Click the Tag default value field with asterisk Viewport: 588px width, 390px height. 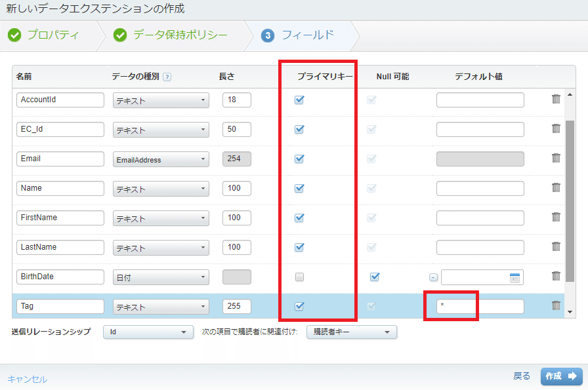480,307
